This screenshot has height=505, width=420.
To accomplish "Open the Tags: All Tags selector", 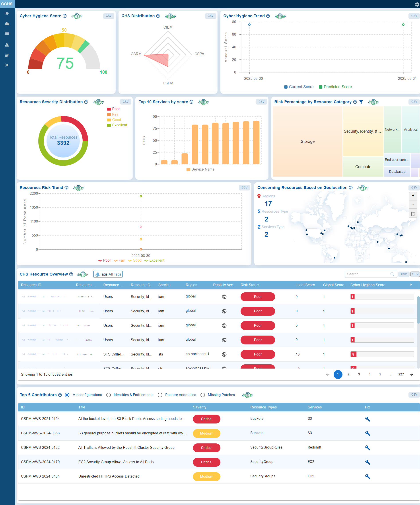I will click(108, 274).
